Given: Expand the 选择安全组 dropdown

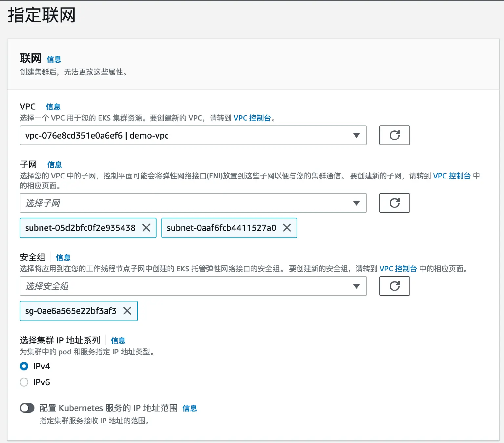Looking at the screenshot, I should 193,286.
